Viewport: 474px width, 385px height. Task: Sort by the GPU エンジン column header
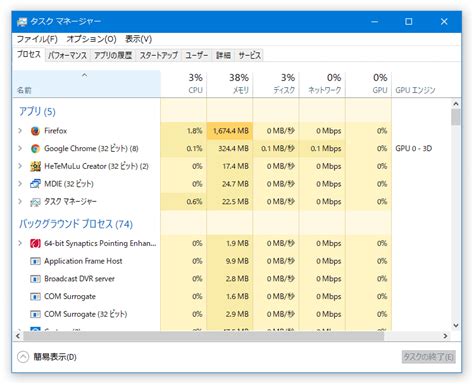pyautogui.click(x=421, y=84)
